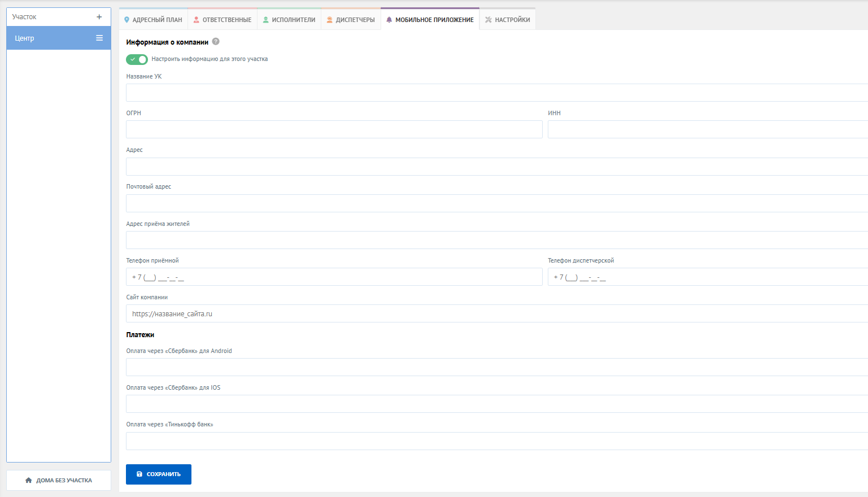The width and height of the screenshot is (868, 497).
Task: Switch to the Ответственные tab
Action: pyautogui.click(x=223, y=20)
